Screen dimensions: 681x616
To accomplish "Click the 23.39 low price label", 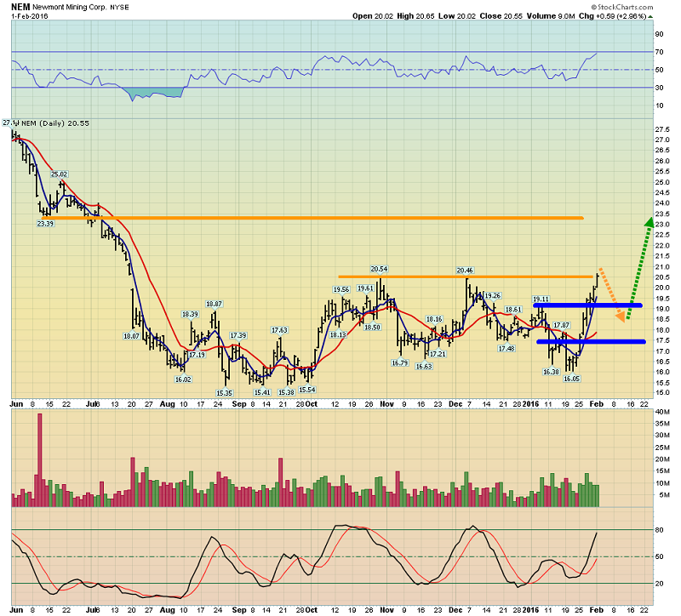I will [45, 224].
